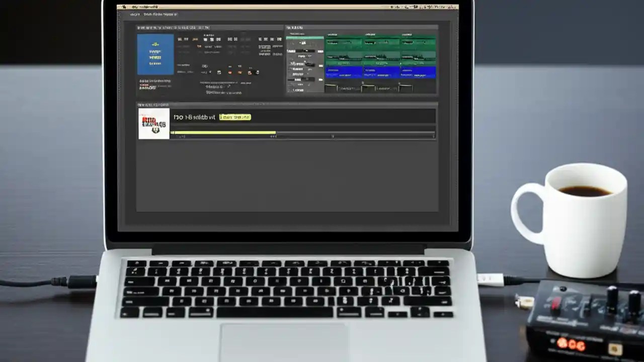Click the red circular icon in the tool strip
The height and width of the screenshot is (362, 644).
point(230,72)
